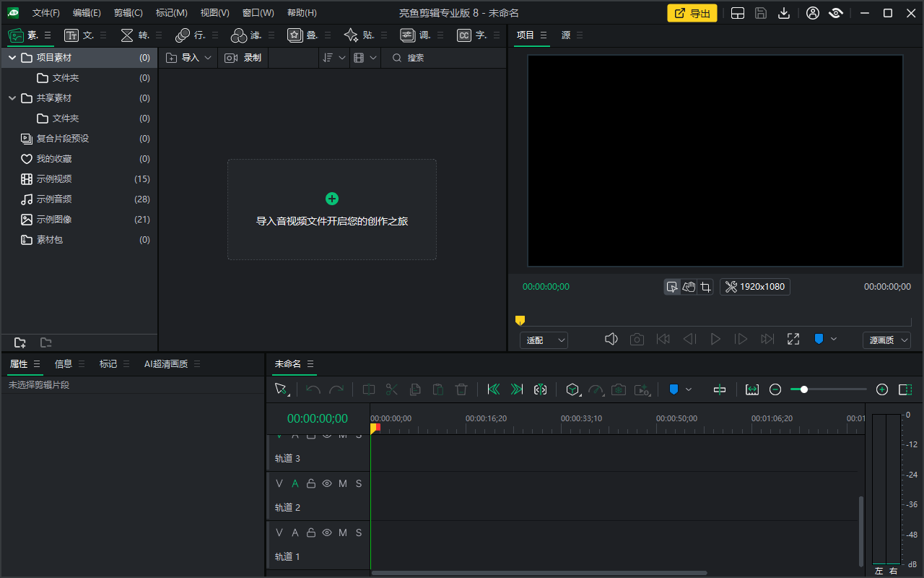Open the blue marker dropdown under preview
This screenshot has width=924, height=578.
tap(834, 339)
